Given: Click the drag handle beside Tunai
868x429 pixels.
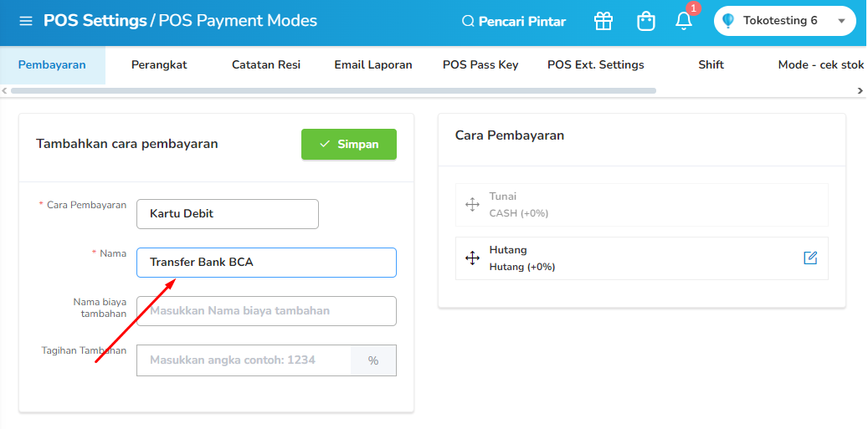Looking at the screenshot, I should 472,204.
